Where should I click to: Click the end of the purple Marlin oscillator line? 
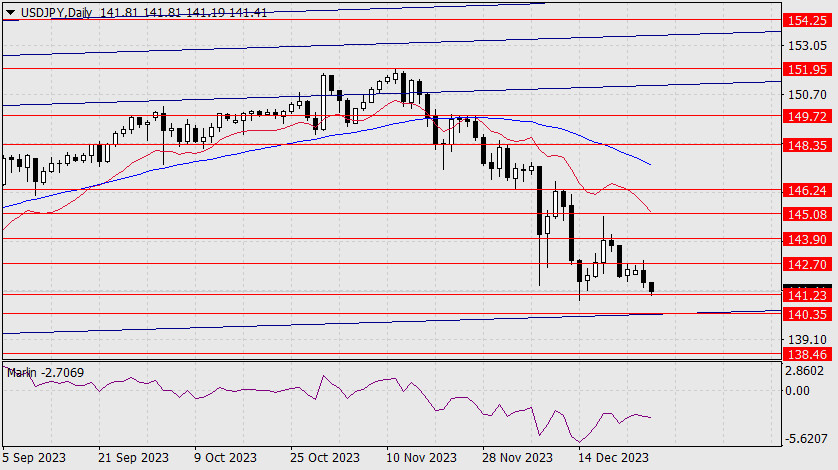point(650,417)
